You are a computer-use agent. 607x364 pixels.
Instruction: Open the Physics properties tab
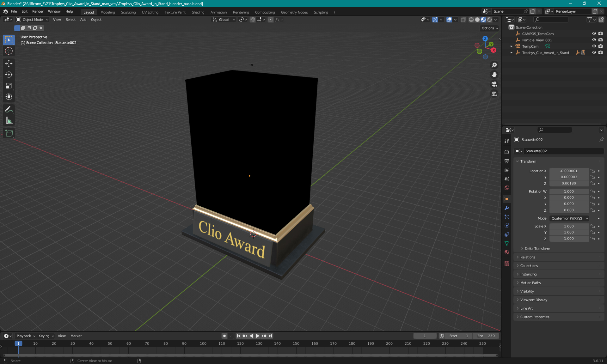coord(507,226)
